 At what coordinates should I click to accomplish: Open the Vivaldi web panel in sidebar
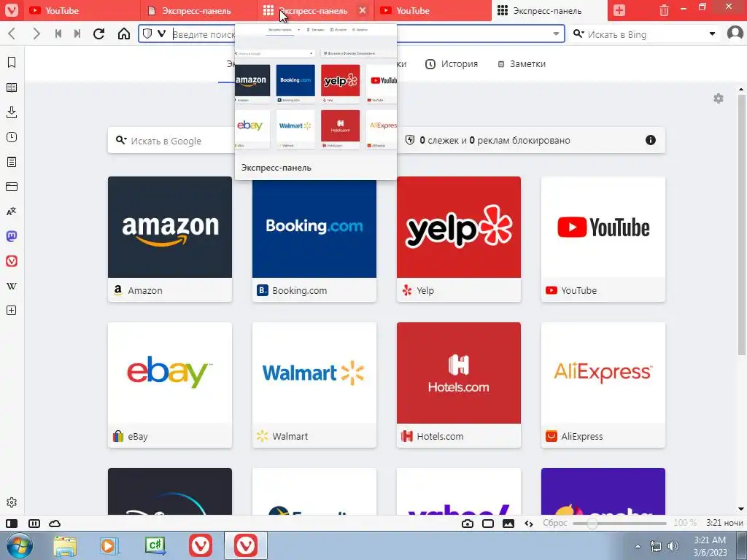[x=12, y=261]
